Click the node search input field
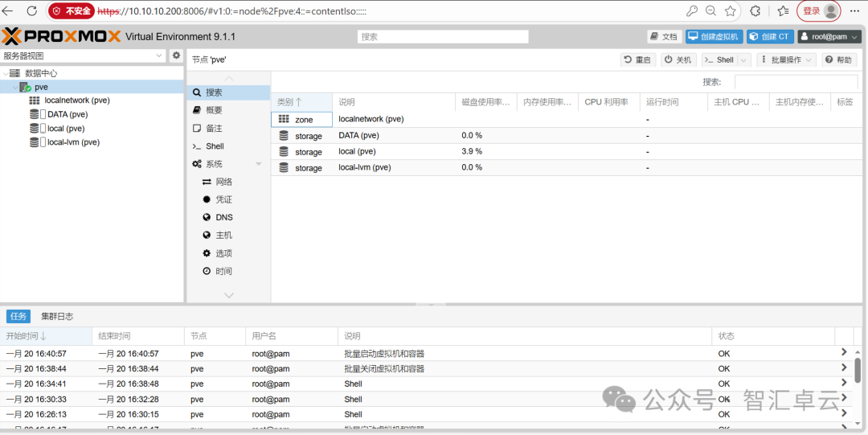The image size is (868, 435). point(795,82)
